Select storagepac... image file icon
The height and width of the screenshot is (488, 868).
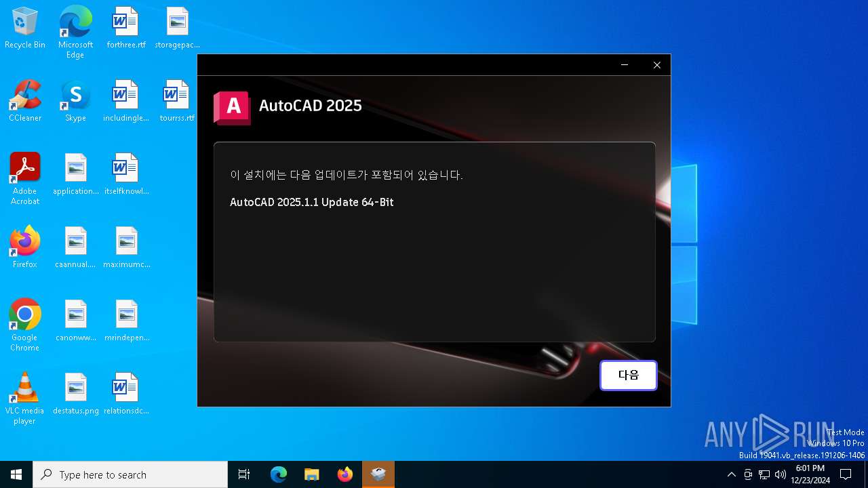tap(177, 28)
